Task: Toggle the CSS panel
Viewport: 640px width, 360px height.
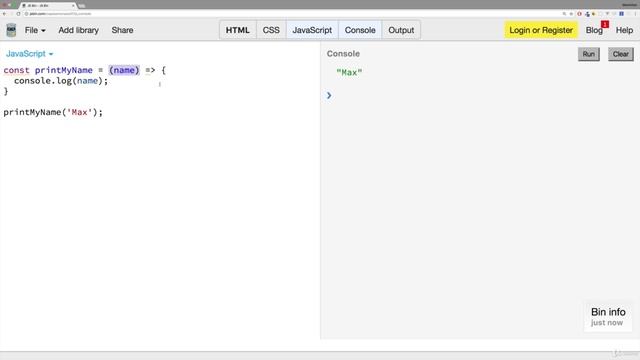Action: point(271,30)
